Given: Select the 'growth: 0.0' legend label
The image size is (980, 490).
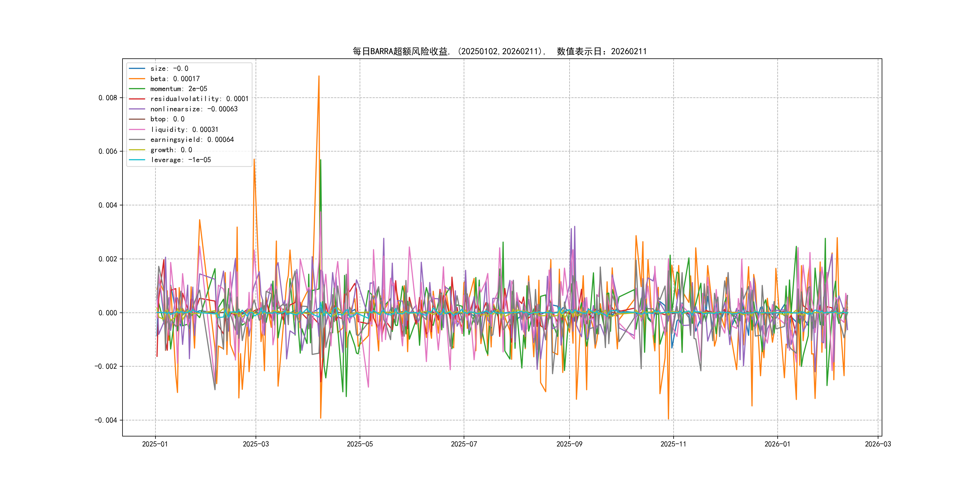Looking at the screenshot, I should coord(171,150).
